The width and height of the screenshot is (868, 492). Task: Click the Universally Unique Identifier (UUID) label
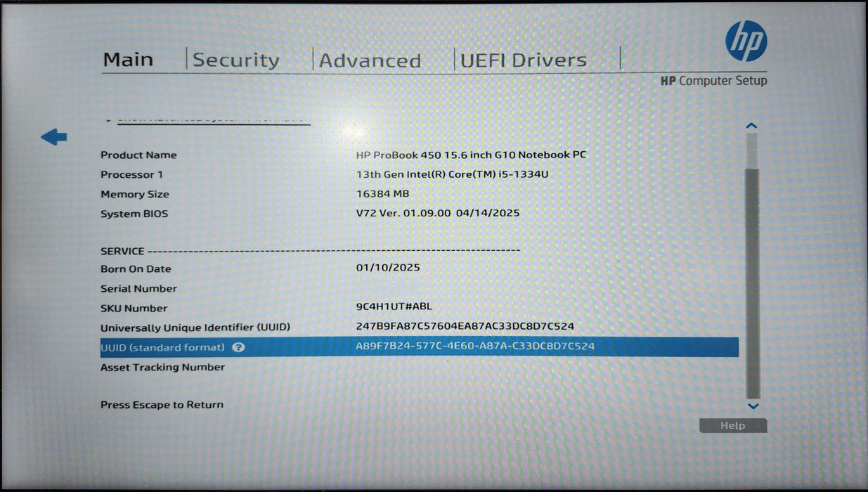[195, 328]
